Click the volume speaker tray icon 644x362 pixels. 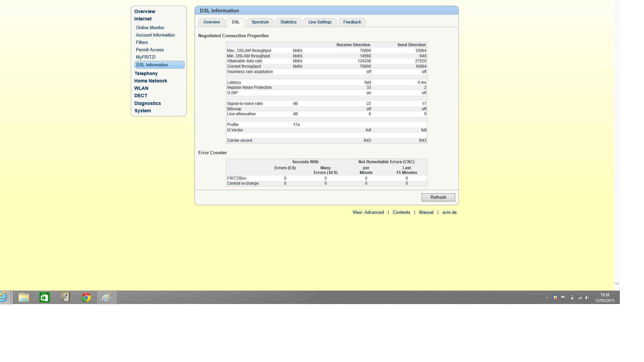point(587,298)
